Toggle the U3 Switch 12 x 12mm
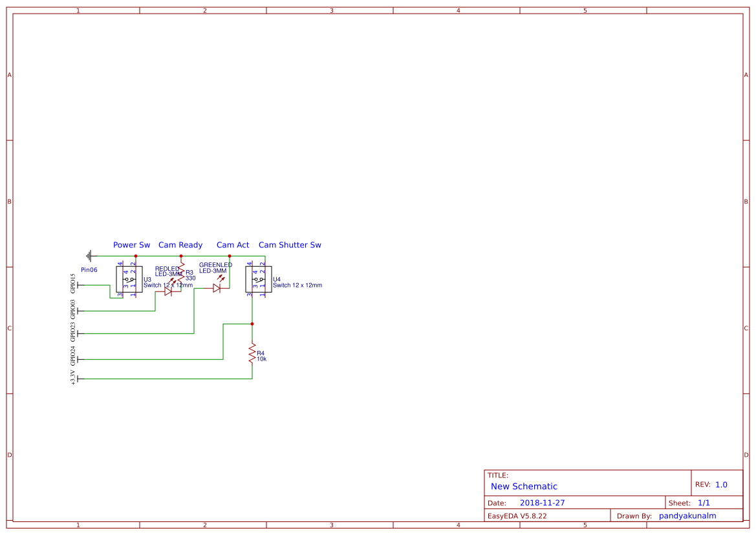756x535 pixels. click(129, 280)
